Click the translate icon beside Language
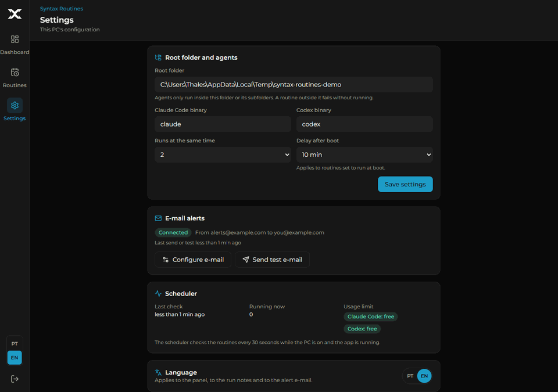This screenshot has height=392, width=558. pyautogui.click(x=158, y=372)
